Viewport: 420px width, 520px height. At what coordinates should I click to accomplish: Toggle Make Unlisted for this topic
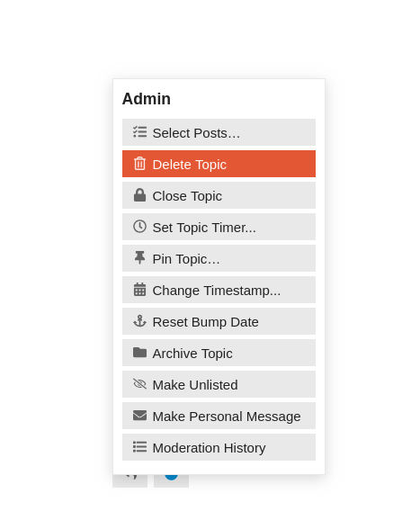[219, 384]
